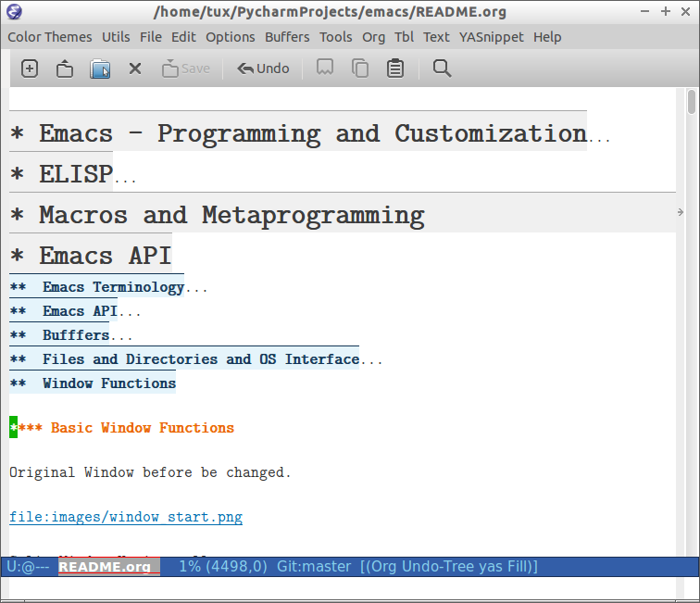This screenshot has width=700, height=603.
Task: Click the text 'Original Window before be changed.'
Action: coord(150,472)
